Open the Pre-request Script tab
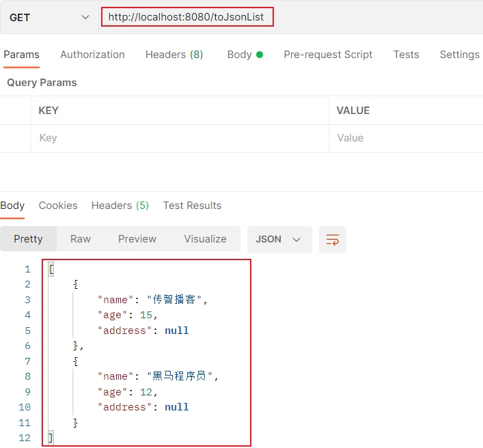The height and width of the screenshot is (448, 483). coord(328,55)
